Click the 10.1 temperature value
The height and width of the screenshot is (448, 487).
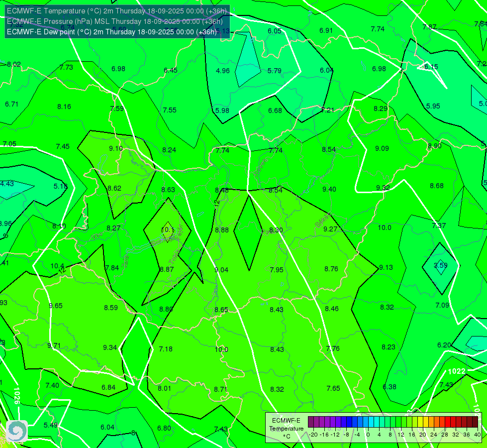coord(168,230)
